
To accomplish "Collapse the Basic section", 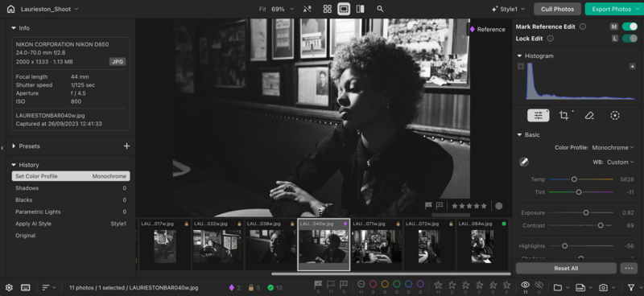I will [x=519, y=134].
